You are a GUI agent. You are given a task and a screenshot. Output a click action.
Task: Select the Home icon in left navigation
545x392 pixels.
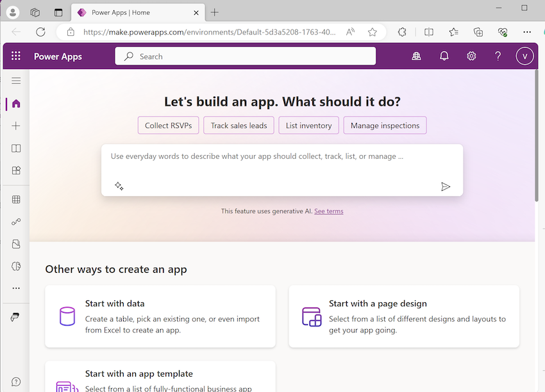(x=16, y=103)
